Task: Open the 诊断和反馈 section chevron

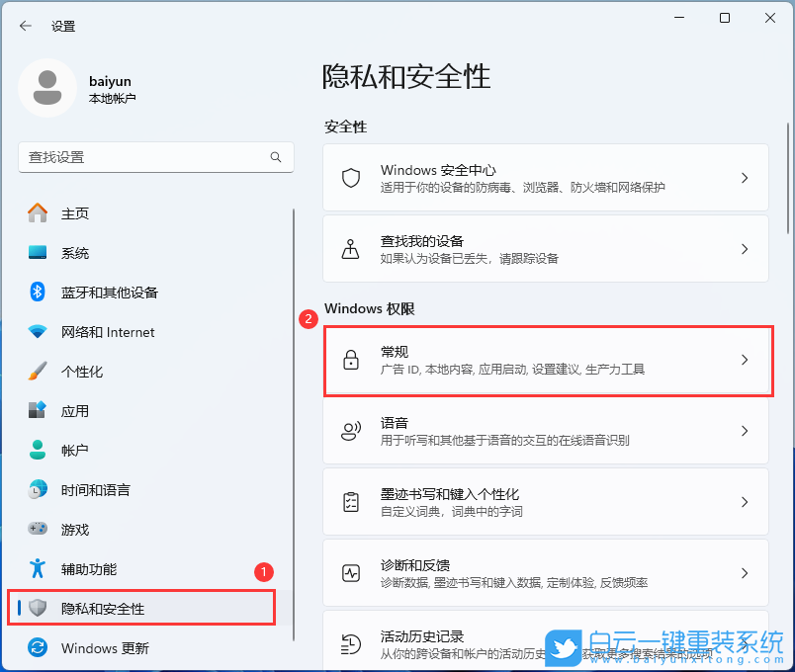Action: [745, 572]
